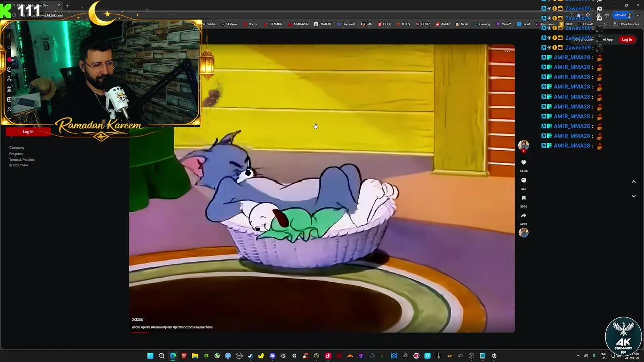
Task: Open the DODI bookmark
Action: (x=384, y=24)
